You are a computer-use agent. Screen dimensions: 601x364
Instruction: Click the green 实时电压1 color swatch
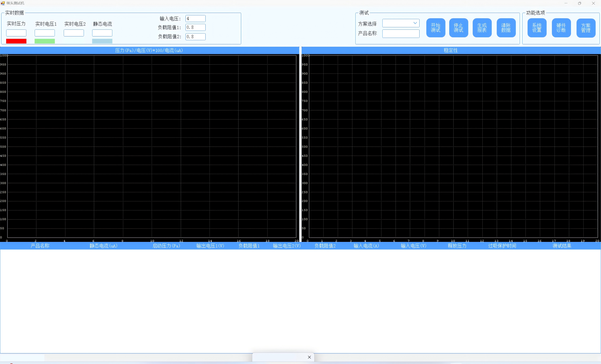(x=45, y=41)
